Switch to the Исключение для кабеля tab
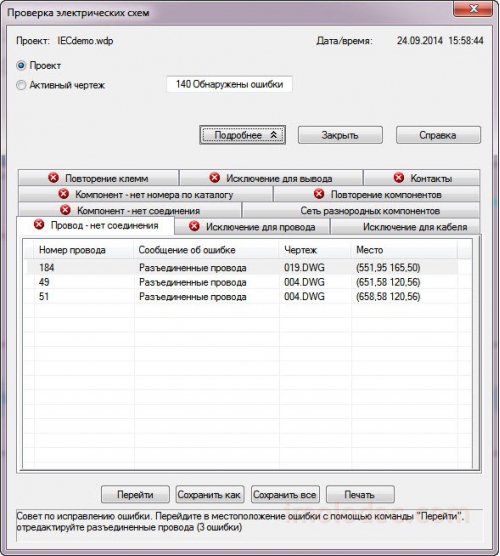The height and width of the screenshot is (556, 500). [405, 227]
